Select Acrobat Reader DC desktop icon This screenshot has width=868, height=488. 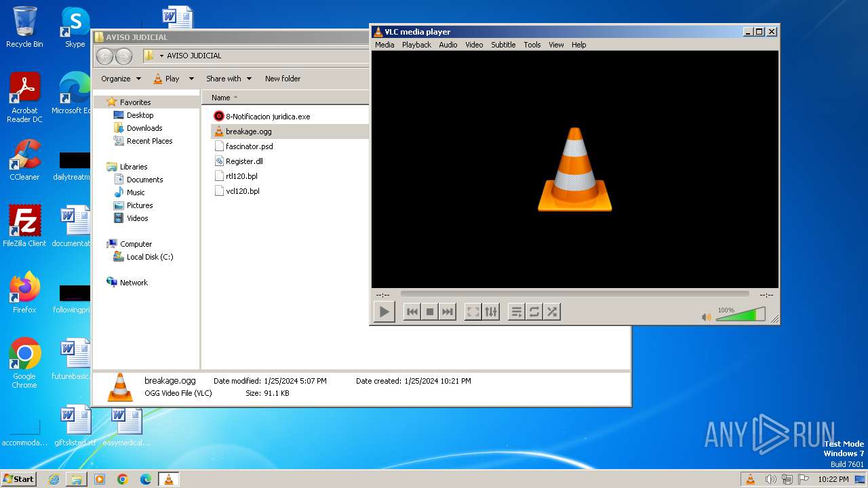pyautogui.click(x=24, y=98)
